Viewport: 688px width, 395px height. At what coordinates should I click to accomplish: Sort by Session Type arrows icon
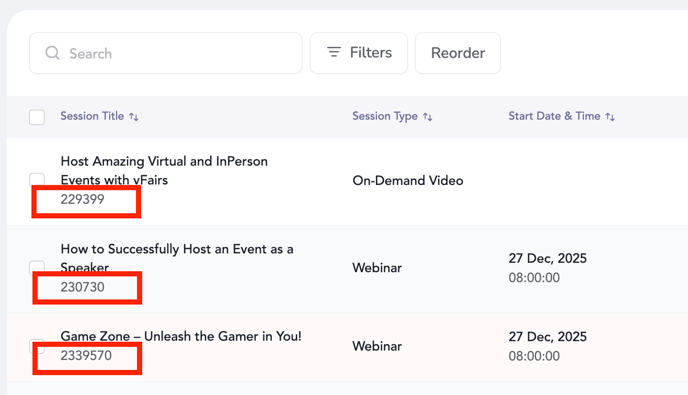pyautogui.click(x=427, y=117)
